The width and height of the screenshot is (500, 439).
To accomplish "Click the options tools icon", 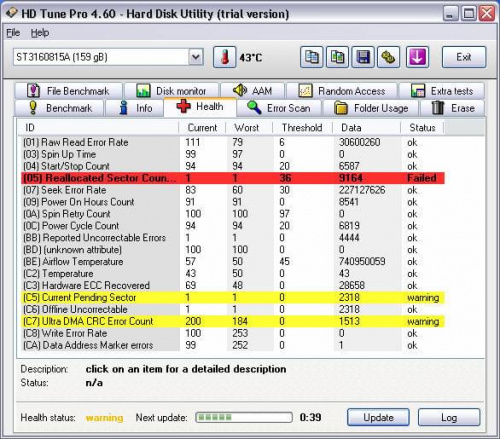I will 388,57.
